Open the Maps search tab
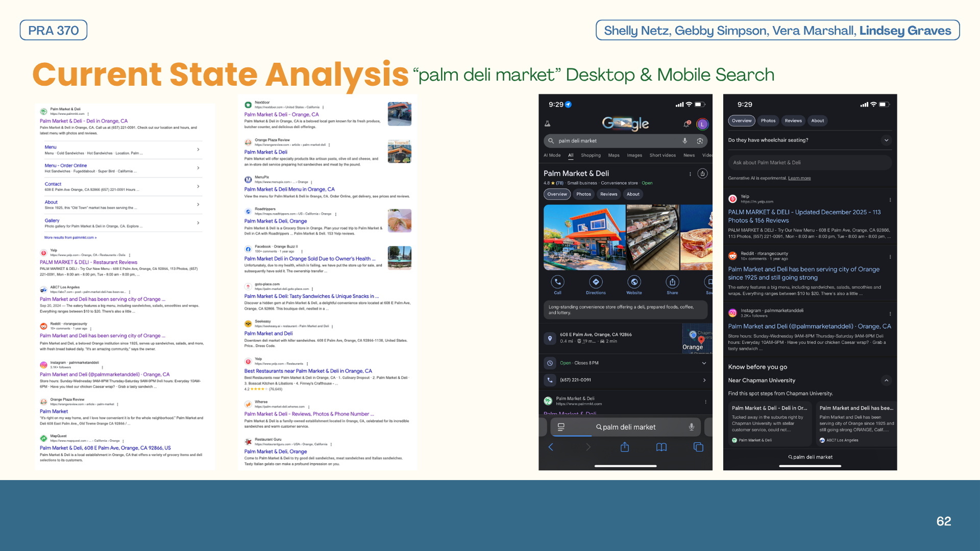The image size is (980, 551). coord(614,155)
